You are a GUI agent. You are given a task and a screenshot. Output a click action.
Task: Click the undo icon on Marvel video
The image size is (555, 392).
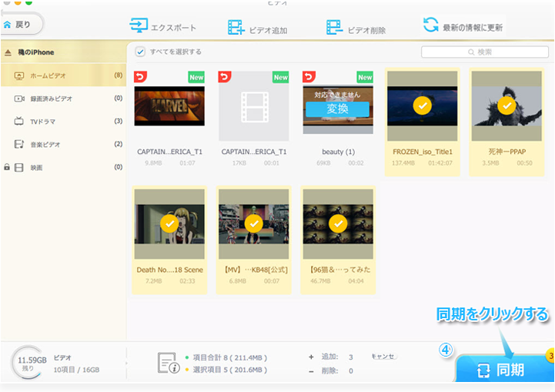point(141,76)
